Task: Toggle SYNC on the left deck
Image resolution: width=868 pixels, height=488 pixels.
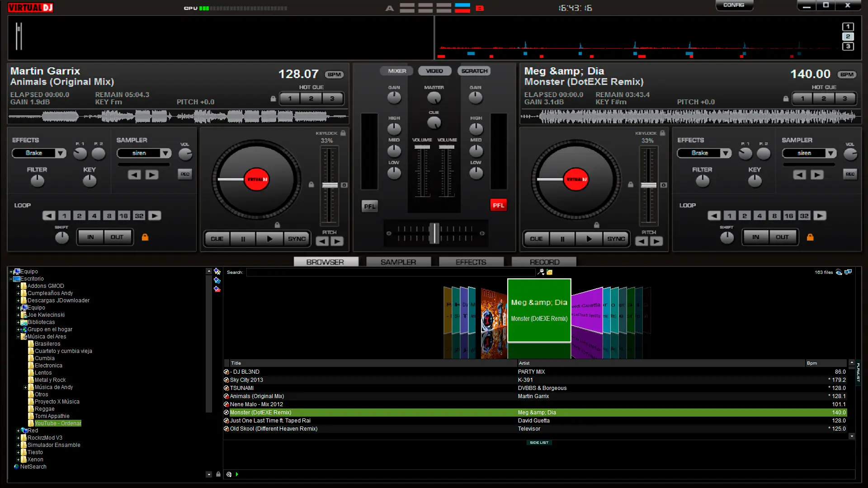Action: click(297, 239)
